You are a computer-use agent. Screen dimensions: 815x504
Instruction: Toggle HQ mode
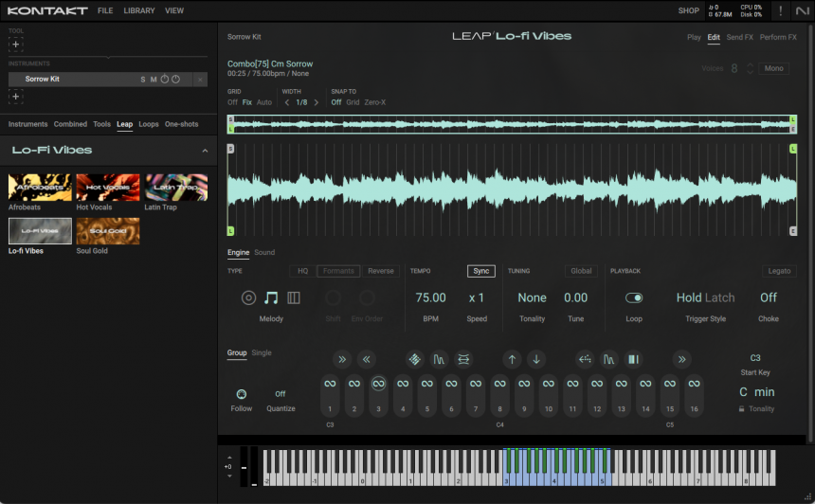302,271
